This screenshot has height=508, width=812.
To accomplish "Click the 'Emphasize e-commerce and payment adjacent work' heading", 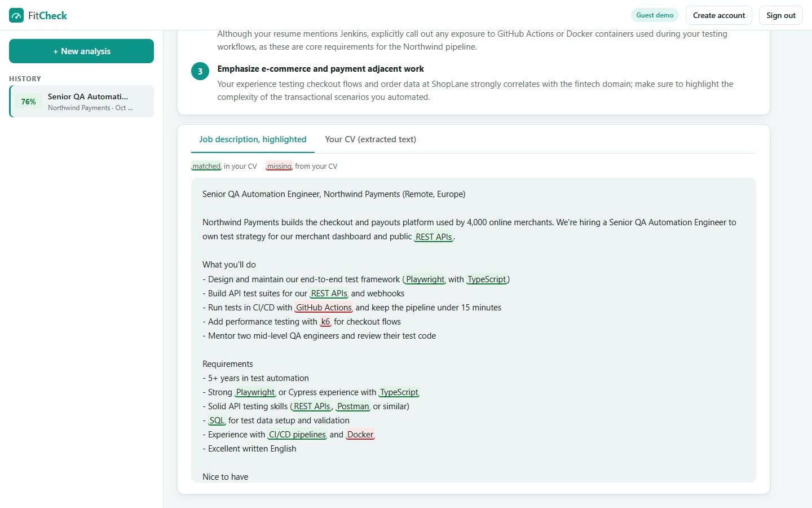I will point(320,69).
